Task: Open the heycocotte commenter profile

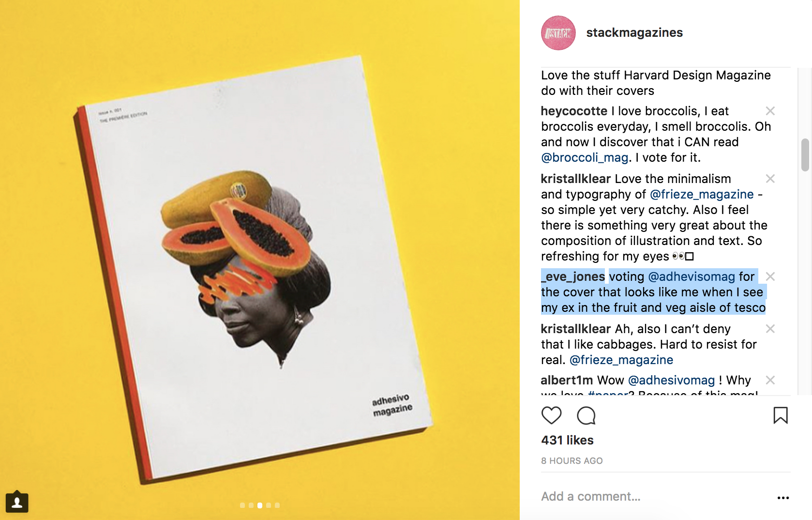Action: (x=574, y=111)
